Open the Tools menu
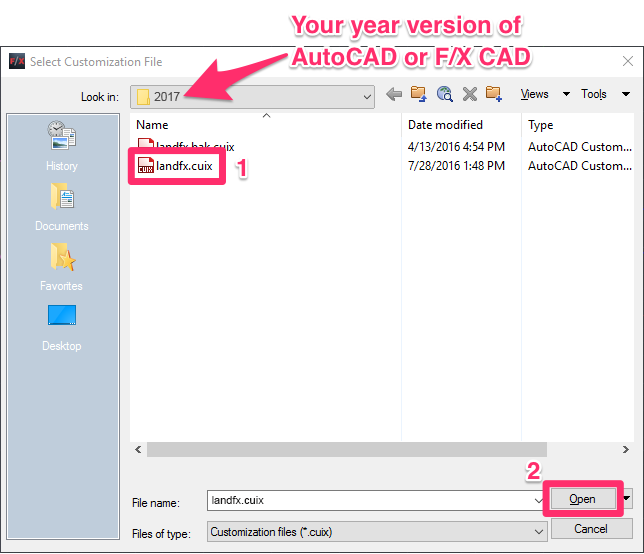This screenshot has width=644, height=554. pyautogui.click(x=593, y=94)
